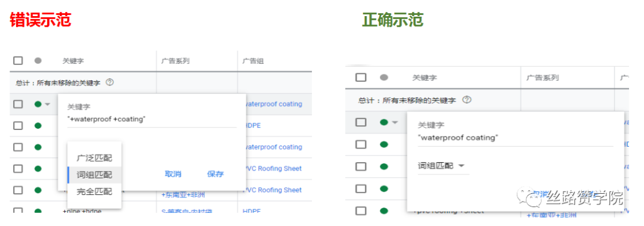Screen dimensions: 644x226
Task: Click gray status dot in left table header
Action: pos(38,60)
